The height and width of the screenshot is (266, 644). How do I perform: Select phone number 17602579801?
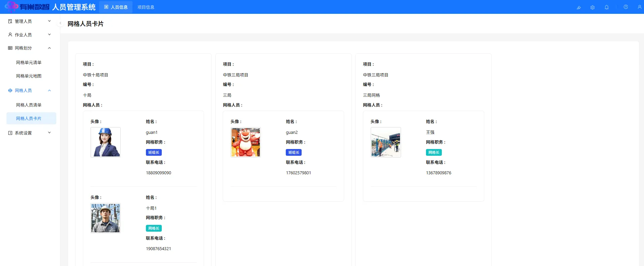coord(299,173)
